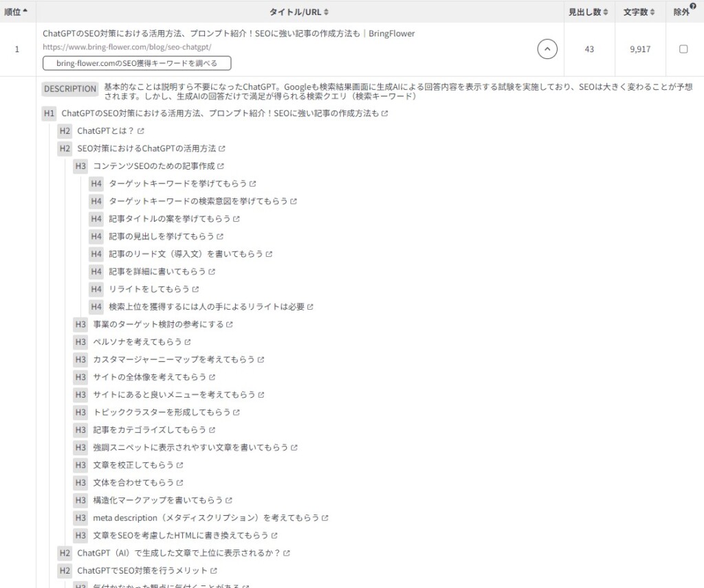Select heading text ChatGPTとは？

point(105,131)
